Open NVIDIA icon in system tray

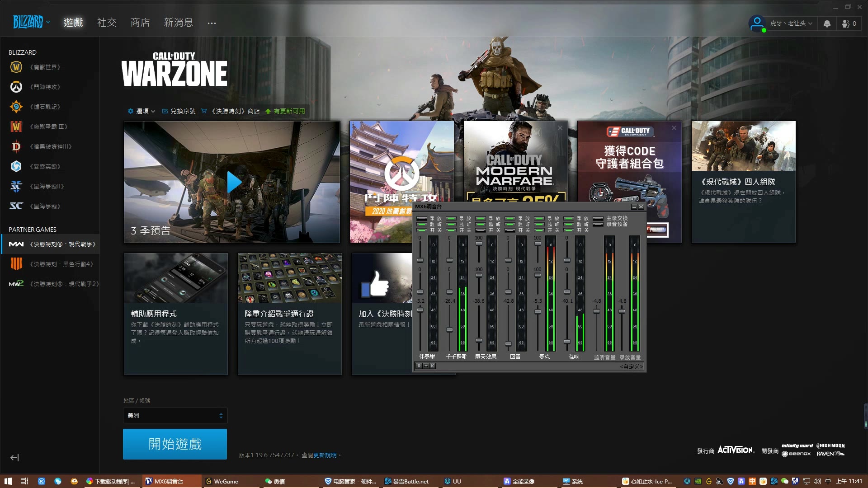pyautogui.click(x=698, y=481)
